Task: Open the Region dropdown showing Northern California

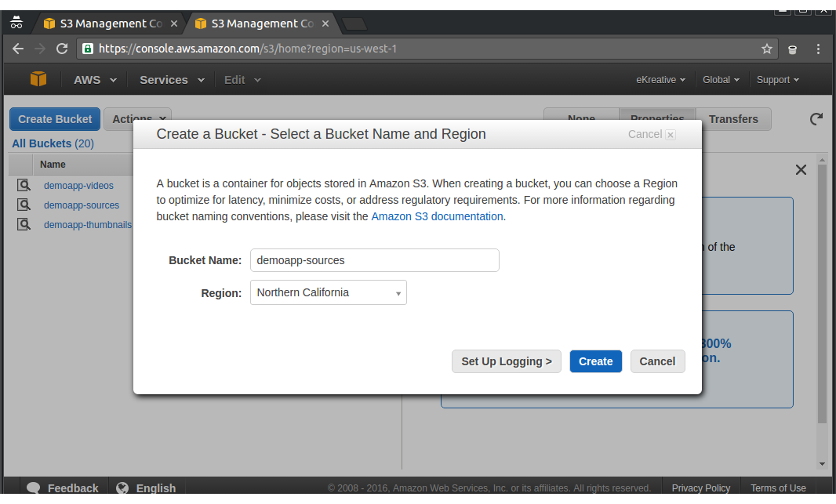Action: (328, 292)
